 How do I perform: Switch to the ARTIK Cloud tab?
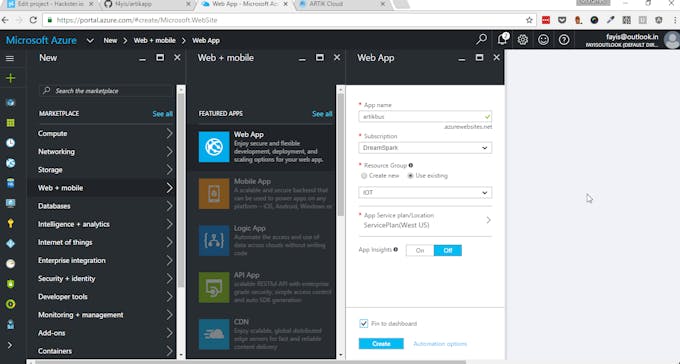pyautogui.click(x=343, y=4)
